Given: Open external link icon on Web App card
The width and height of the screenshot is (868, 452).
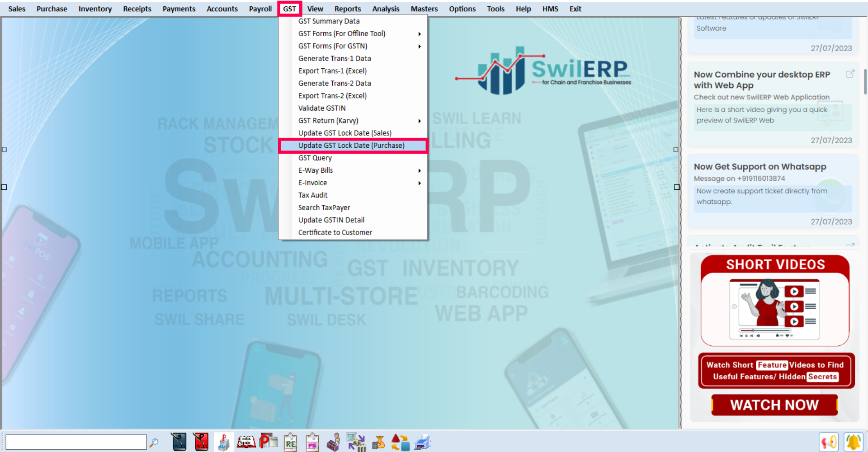Looking at the screenshot, I should point(850,74).
